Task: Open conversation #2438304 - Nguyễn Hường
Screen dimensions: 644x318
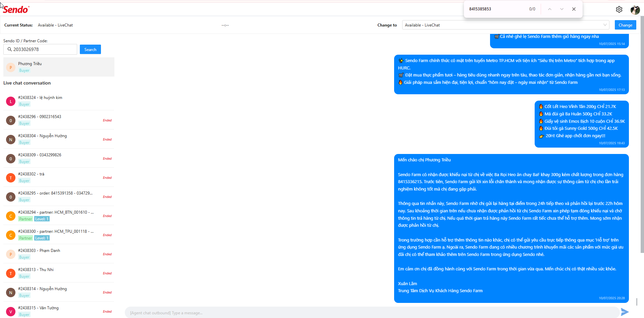Action: [x=59, y=139]
